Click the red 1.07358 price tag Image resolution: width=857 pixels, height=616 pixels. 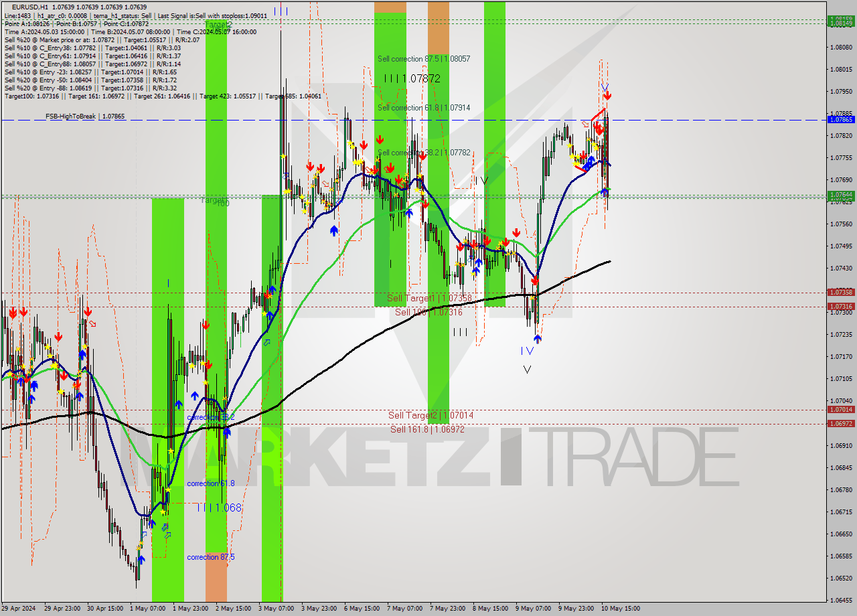841,292
